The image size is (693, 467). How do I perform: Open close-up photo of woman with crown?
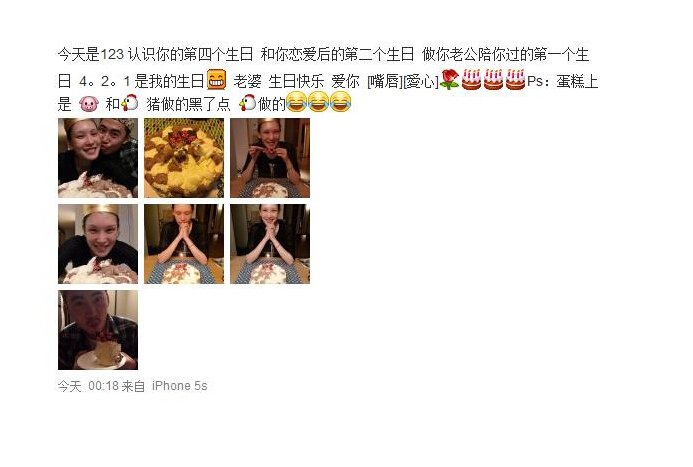tap(98, 244)
